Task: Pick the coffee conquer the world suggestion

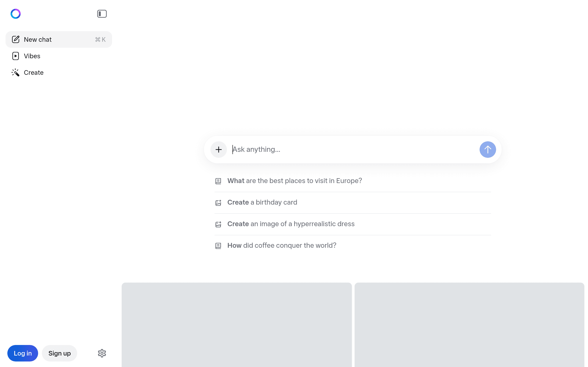Action: point(282,246)
